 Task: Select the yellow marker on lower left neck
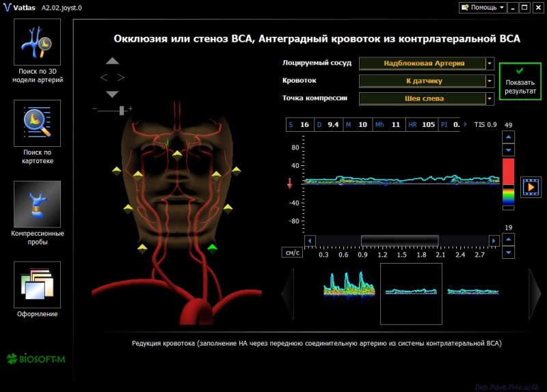(x=142, y=247)
